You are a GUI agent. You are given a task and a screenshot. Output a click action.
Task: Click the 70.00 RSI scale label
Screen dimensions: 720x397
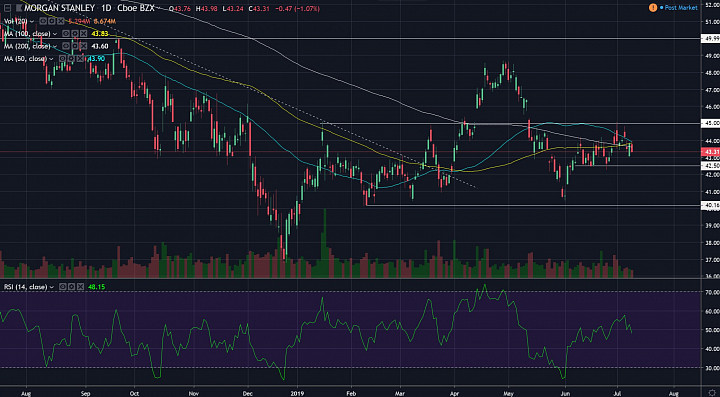(x=712, y=292)
